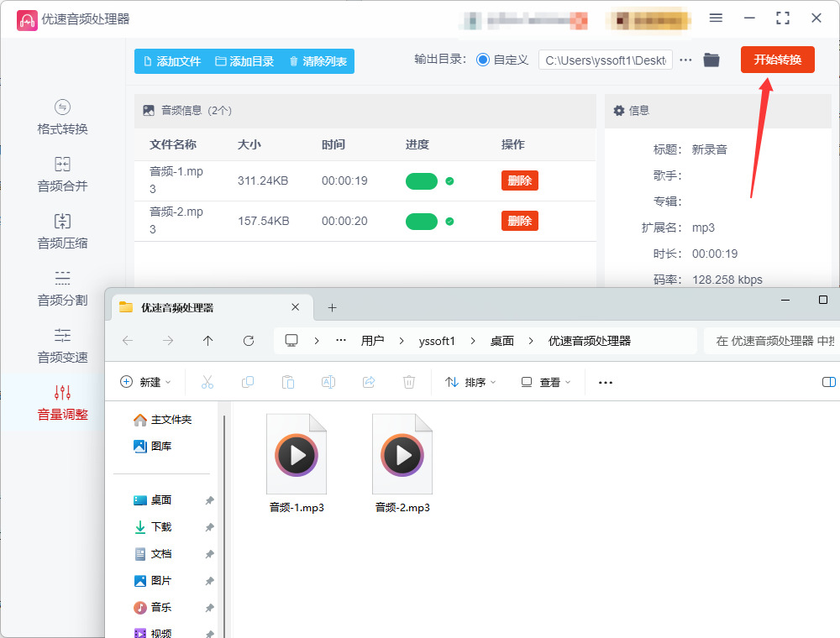Click the 添加文件 button
840x638 pixels.
(172, 61)
